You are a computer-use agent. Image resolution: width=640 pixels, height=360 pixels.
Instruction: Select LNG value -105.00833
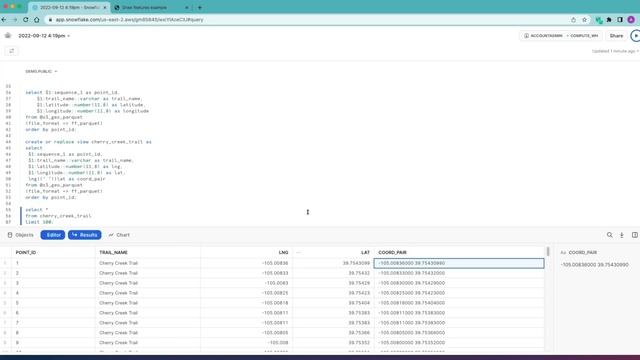276,273
